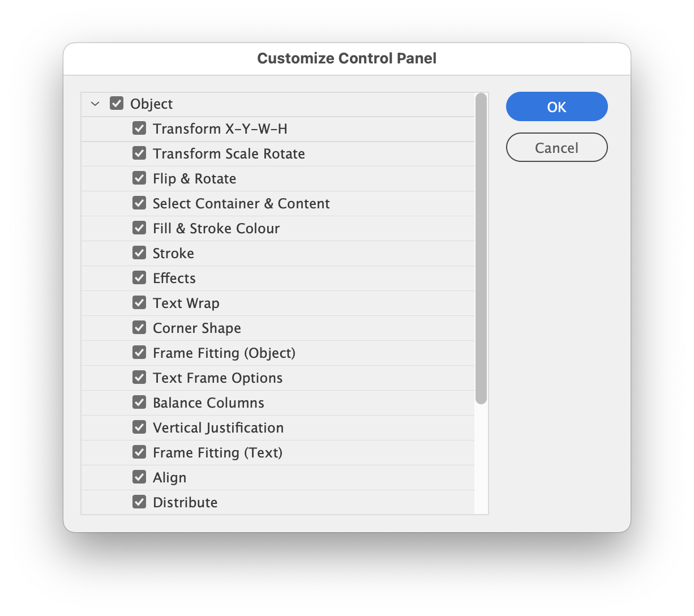Confirm changes with OK
The image size is (694, 616).
click(x=556, y=106)
